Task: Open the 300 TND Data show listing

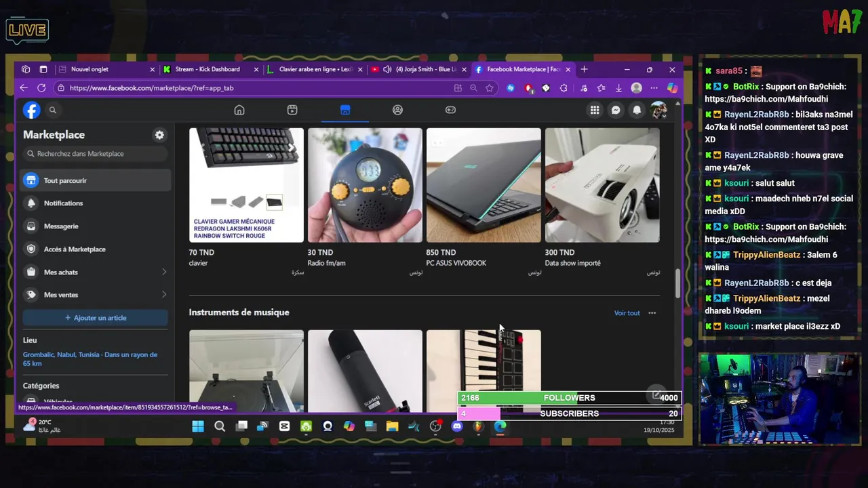Action: [x=602, y=185]
